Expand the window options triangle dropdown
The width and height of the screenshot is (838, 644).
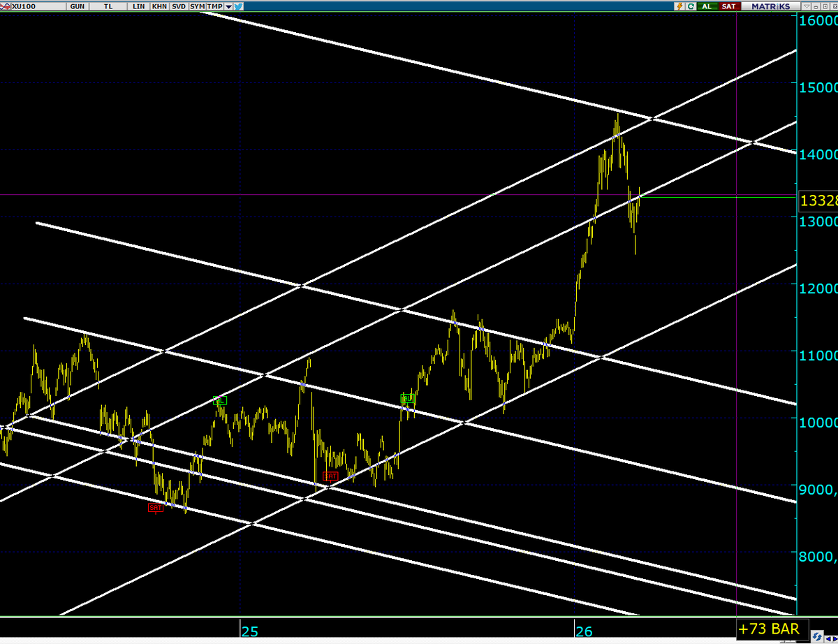coord(807,7)
